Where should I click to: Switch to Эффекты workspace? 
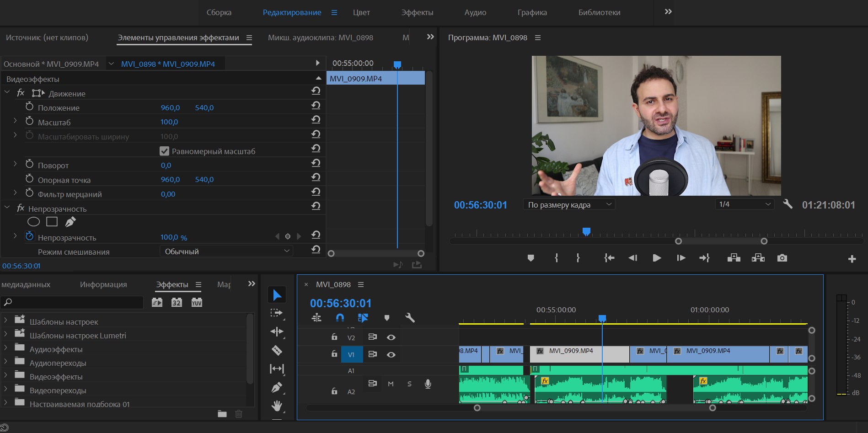pos(417,12)
